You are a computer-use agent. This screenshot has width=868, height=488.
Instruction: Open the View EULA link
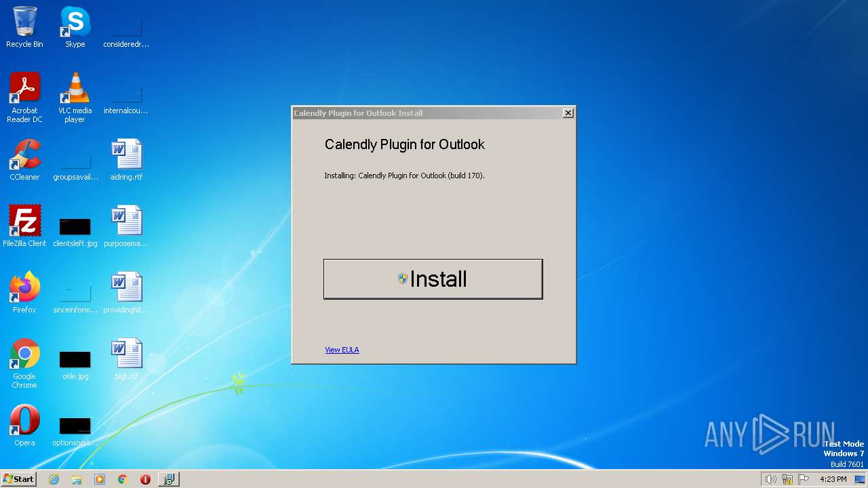coord(342,350)
